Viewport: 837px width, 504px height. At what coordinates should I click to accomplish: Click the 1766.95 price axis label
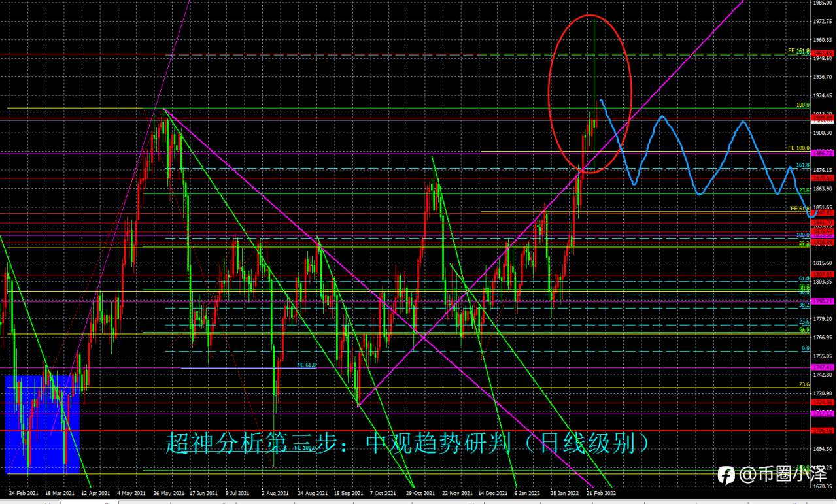pyautogui.click(x=823, y=337)
